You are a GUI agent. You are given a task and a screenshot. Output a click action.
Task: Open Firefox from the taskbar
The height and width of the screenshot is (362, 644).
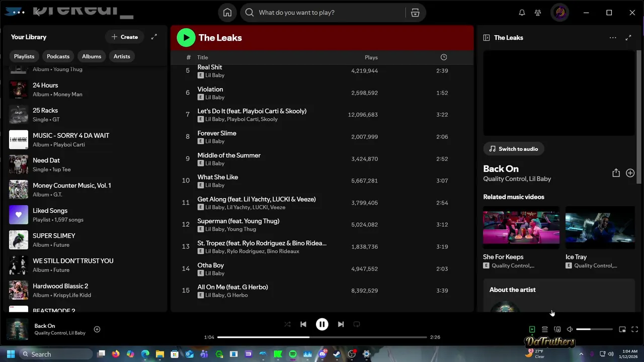(116, 354)
